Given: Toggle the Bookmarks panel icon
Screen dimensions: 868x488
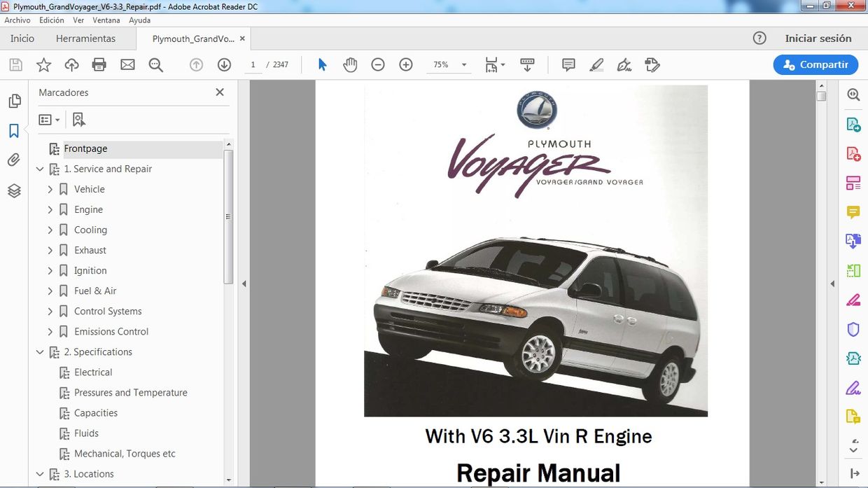Looking at the screenshot, I should (14, 131).
